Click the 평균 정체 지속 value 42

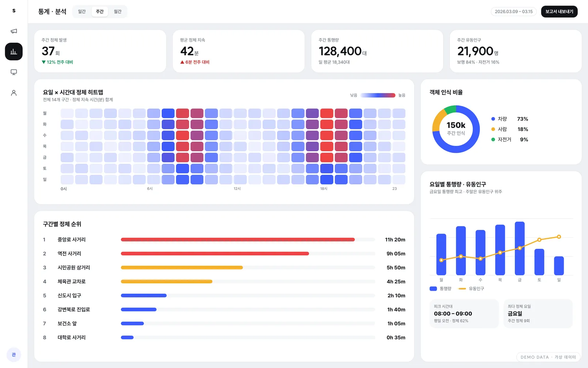click(187, 51)
